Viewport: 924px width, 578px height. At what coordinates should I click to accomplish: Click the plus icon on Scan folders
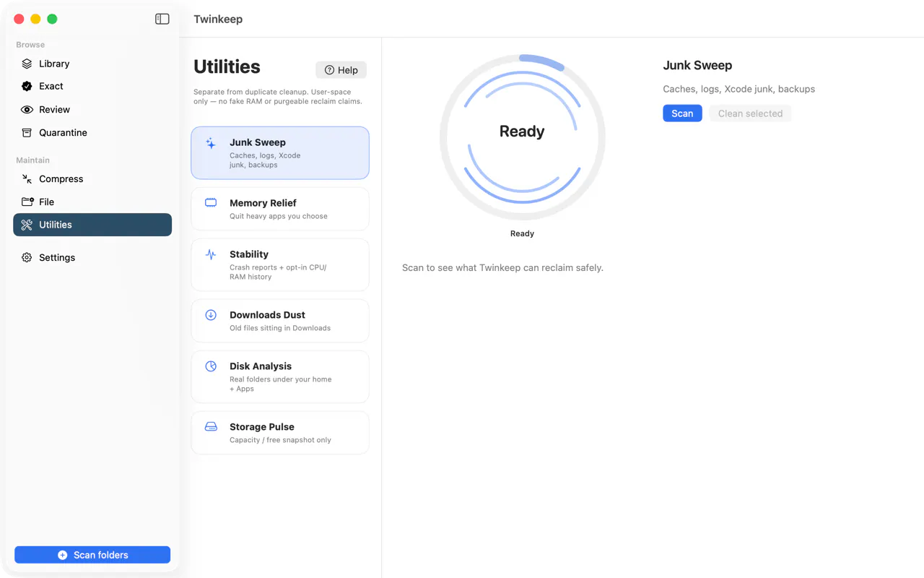[63, 555]
